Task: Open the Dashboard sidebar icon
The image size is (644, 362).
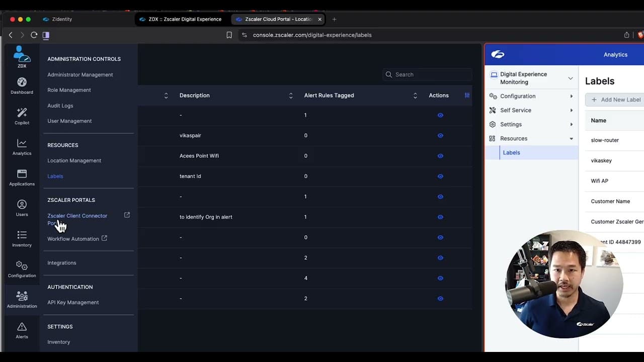Action: [x=22, y=85]
